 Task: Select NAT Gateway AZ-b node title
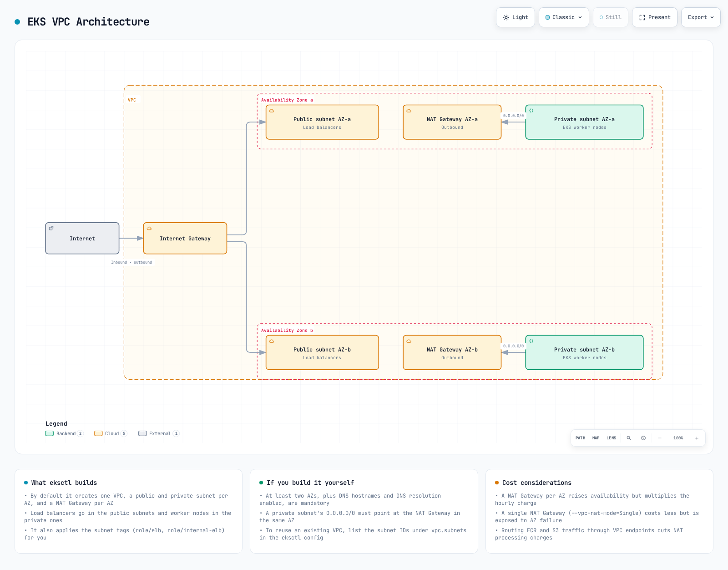click(452, 350)
